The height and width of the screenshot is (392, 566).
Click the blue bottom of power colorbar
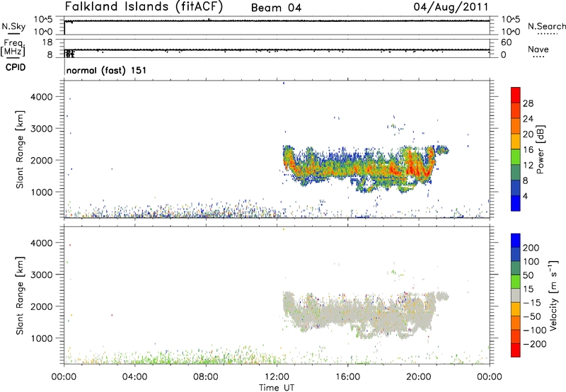tap(516, 203)
